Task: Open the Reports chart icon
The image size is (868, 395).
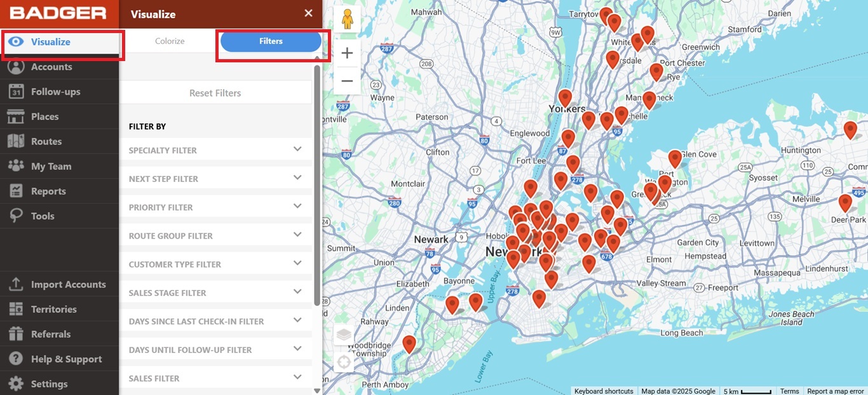Action: 16,191
